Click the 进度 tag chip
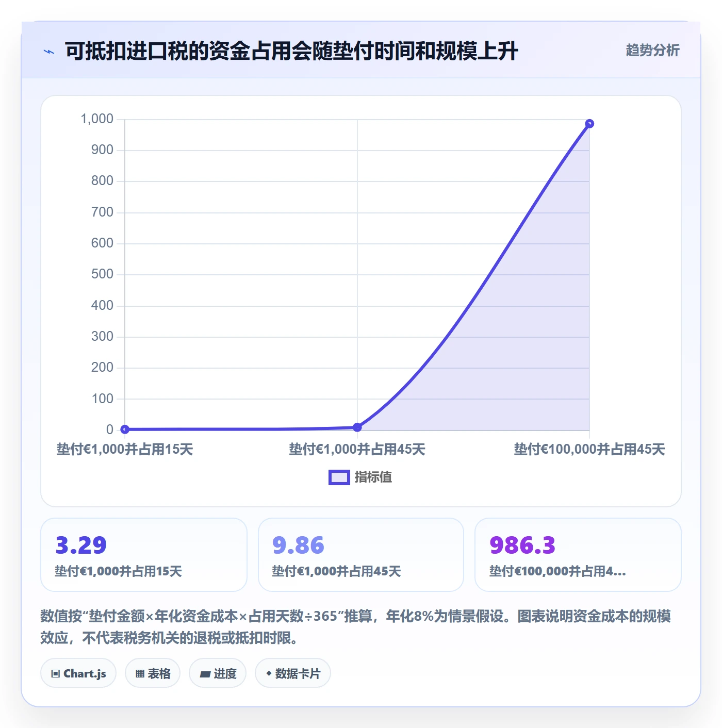 pyautogui.click(x=218, y=673)
